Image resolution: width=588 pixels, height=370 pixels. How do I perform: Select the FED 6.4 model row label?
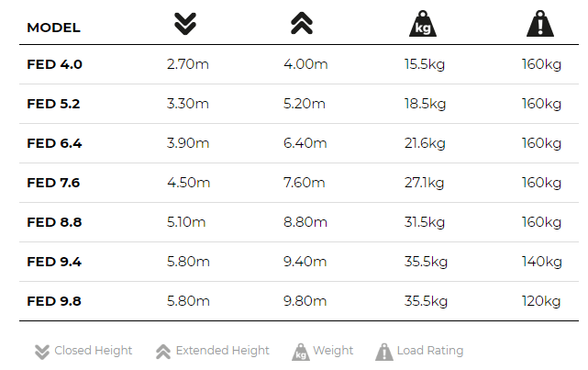(x=54, y=143)
